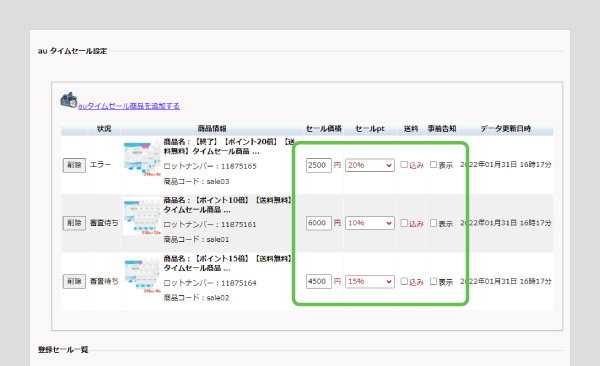The image size is (600, 366).
Task: Check 込み shipping box for sale02 row
Action: (x=404, y=281)
